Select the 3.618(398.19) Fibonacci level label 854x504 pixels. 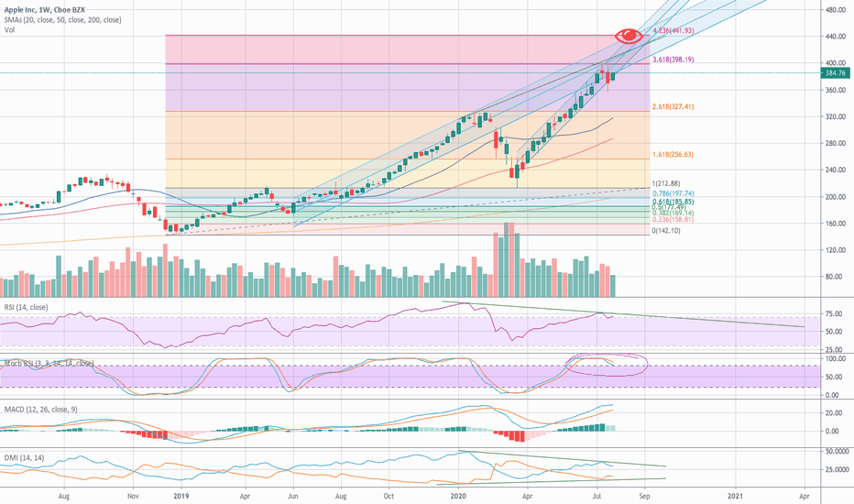point(673,60)
